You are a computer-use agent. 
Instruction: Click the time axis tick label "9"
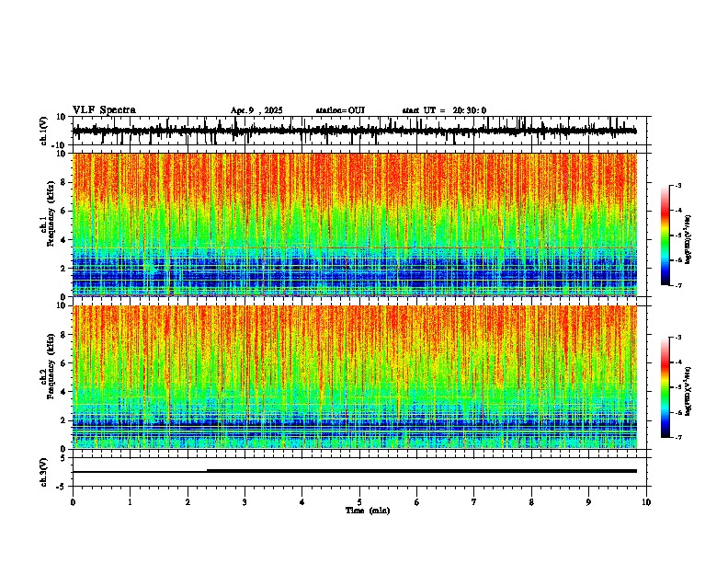588,502
